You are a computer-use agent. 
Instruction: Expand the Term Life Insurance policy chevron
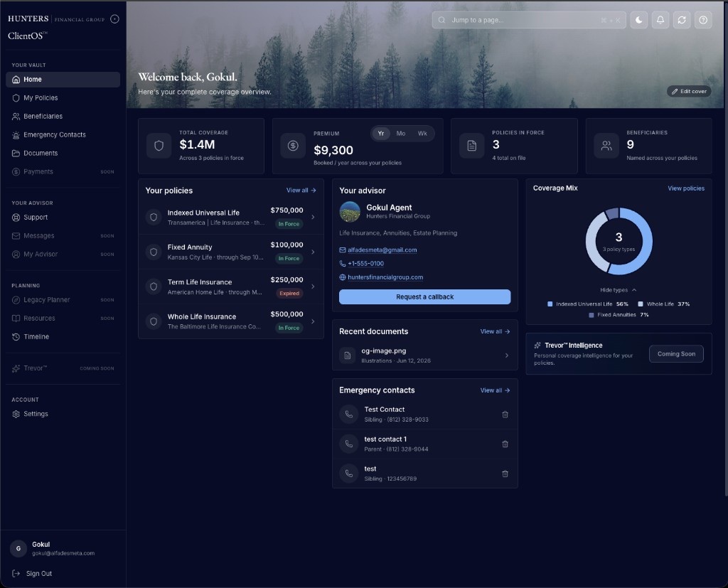[313, 287]
